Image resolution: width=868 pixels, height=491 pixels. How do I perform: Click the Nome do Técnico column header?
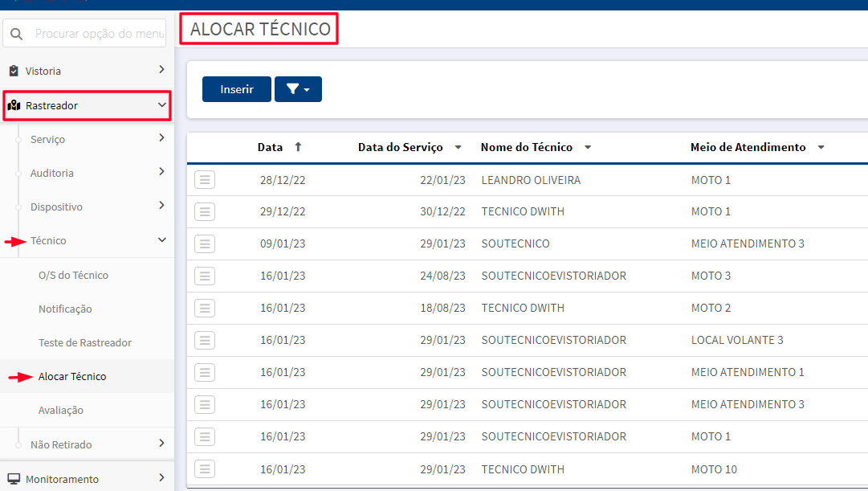tap(527, 147)
